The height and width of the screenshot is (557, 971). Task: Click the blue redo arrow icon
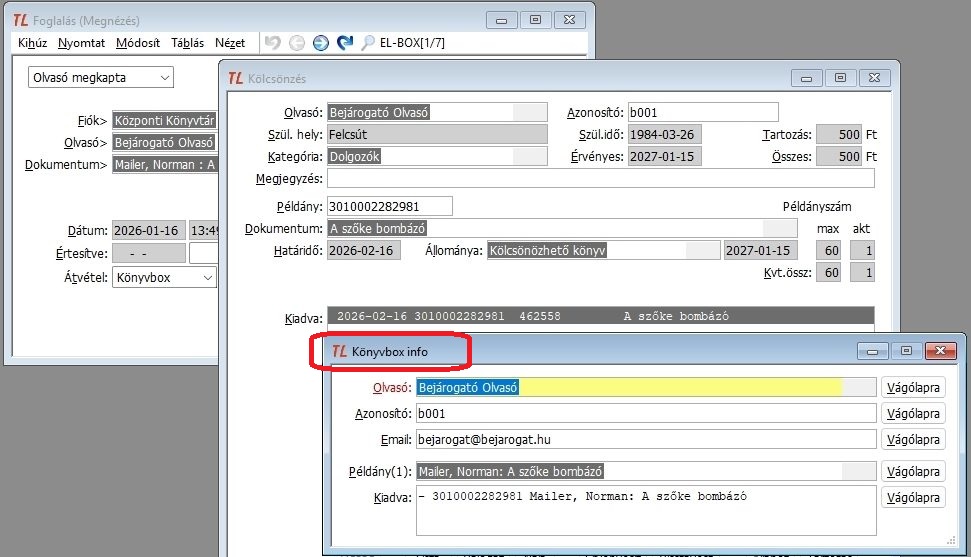point(345,43)
